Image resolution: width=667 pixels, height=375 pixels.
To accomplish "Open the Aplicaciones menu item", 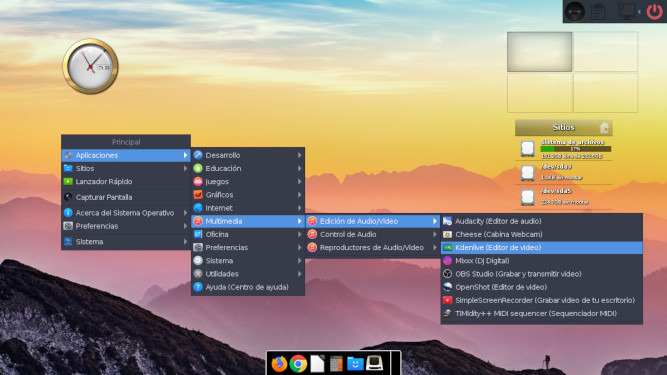I will pyautogui.click(x=126, y=155).
